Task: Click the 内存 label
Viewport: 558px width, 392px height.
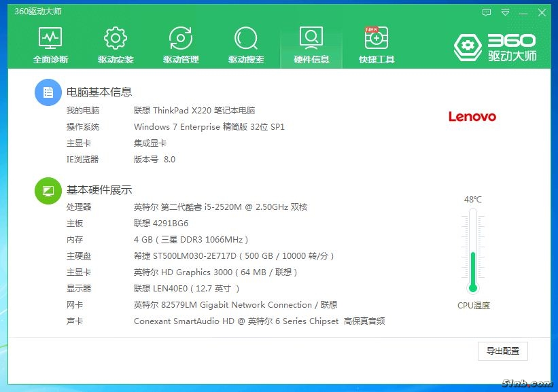Action: click(x=75, y=240)
